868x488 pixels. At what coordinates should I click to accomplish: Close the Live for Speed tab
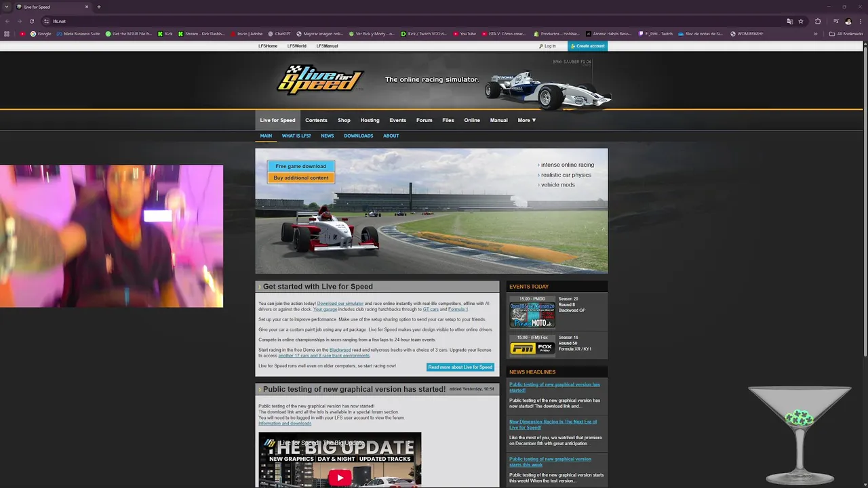tap(87, 7)
